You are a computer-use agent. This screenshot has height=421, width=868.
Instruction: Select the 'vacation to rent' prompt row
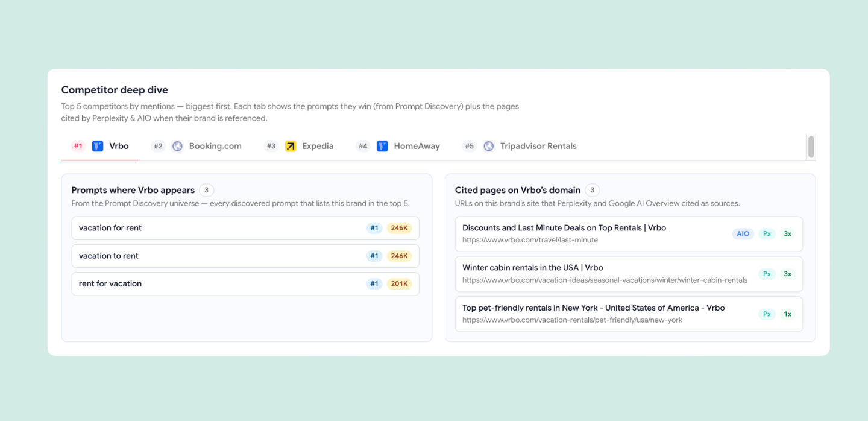(x=245, y=256)
